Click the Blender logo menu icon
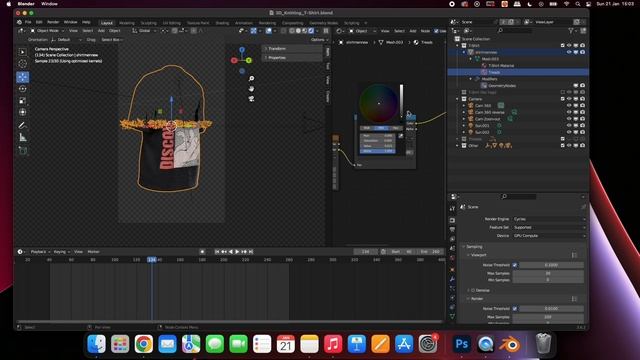The image size is (640, 360). 19,22
